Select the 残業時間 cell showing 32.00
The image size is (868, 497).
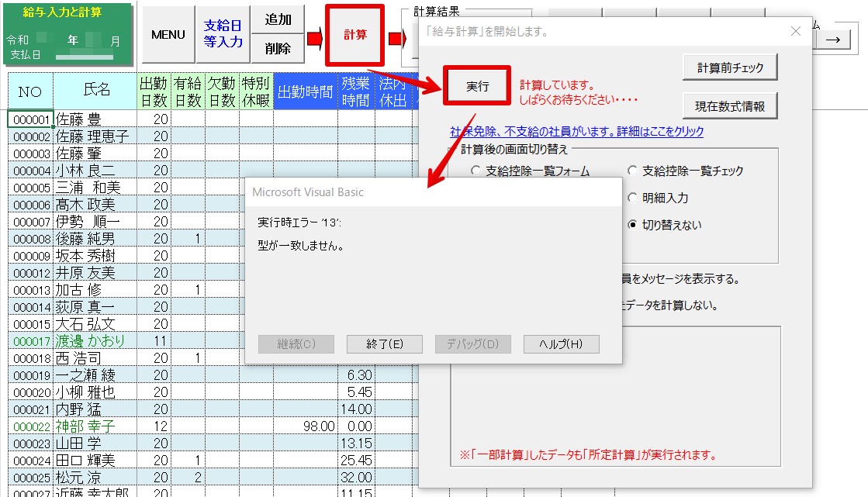click(356, 478)
